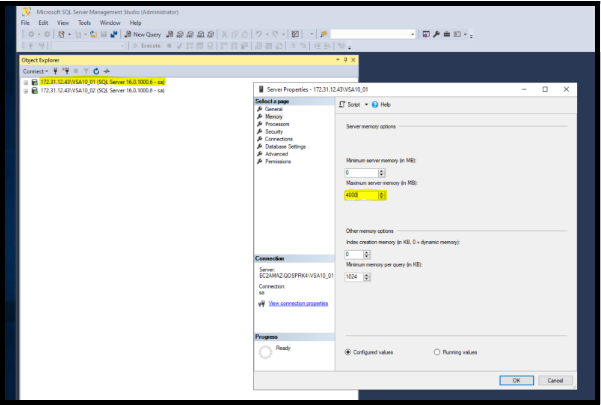This screenshot has width=601, height=405.
Task: Click the VSA10_02 server database icon
Action: 34,91
